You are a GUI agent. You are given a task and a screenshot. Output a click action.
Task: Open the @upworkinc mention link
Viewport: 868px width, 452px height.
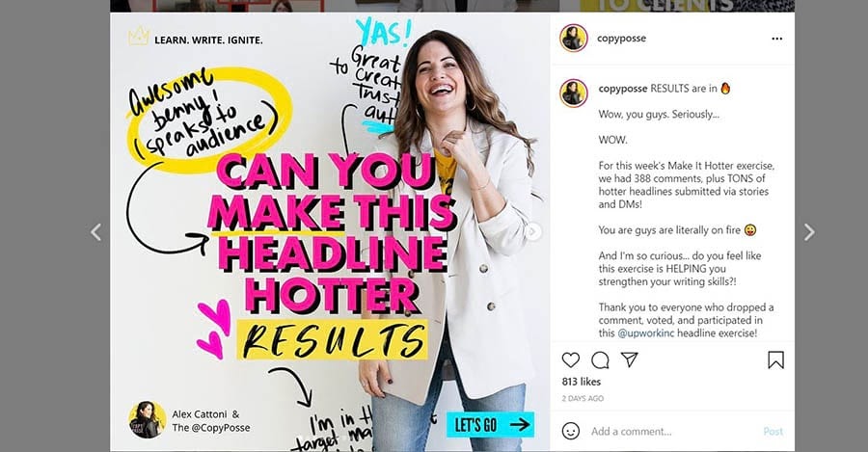tap(646, 333)
